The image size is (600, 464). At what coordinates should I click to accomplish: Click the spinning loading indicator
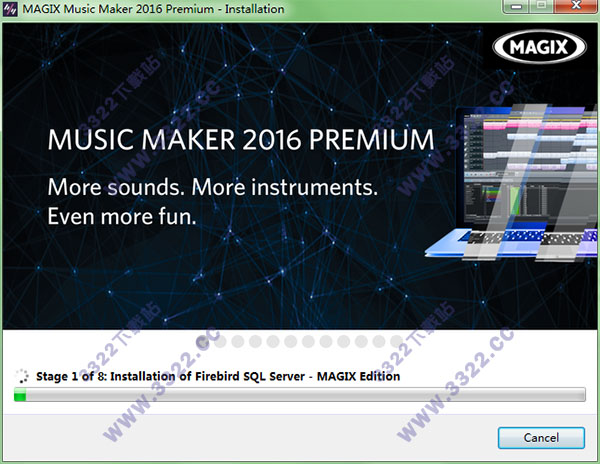coord(22,376)
